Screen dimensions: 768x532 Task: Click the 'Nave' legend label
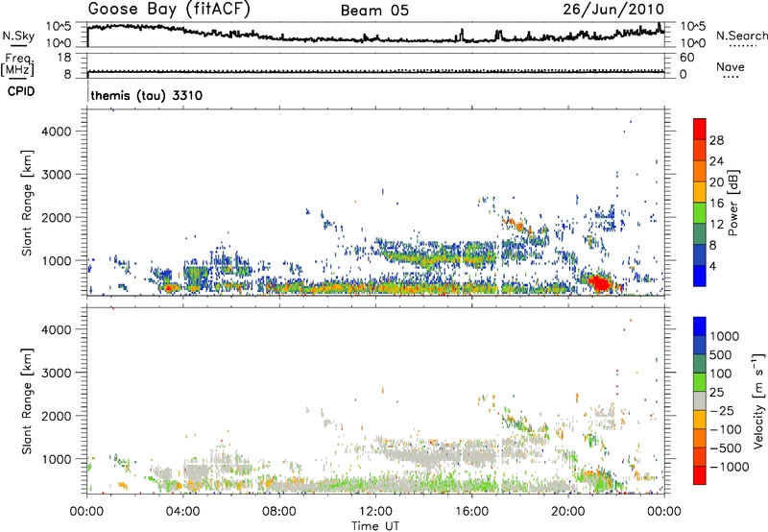(x=731, y=66)
